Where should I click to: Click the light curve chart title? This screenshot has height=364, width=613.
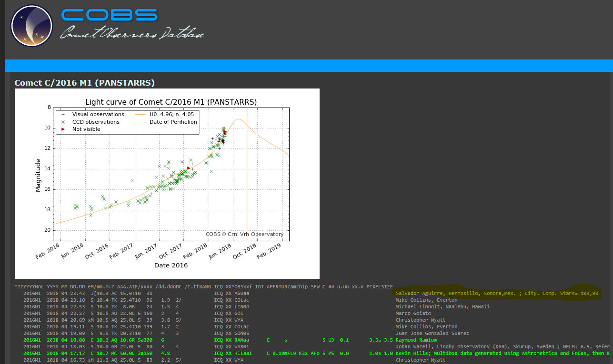point(171,102)
